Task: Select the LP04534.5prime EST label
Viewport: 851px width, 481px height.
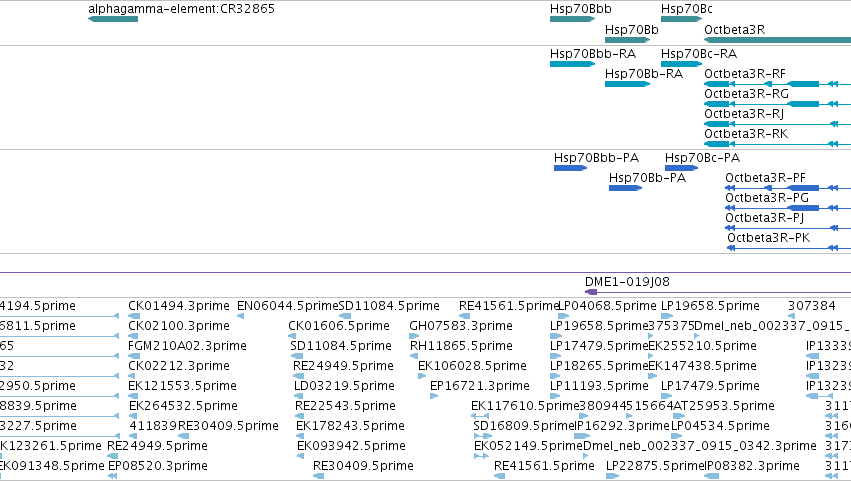Action: 720,426
